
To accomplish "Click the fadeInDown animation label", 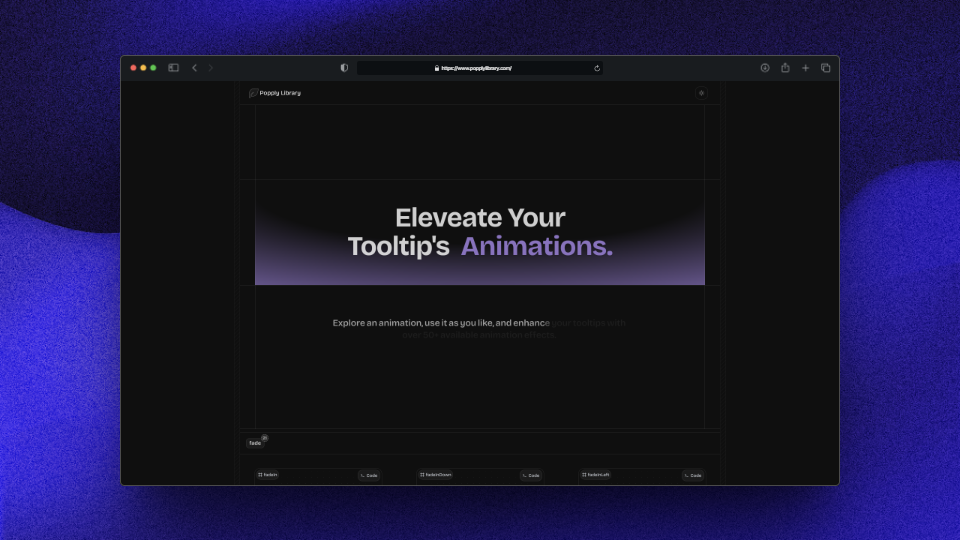I will coord(435,474).
